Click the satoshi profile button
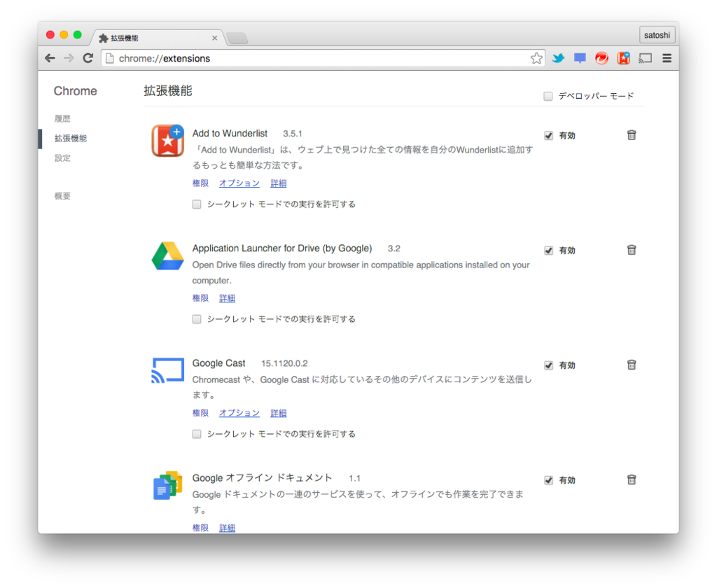This screenshot has height=588, width=717. pyautogui.click(x=657, y=35)
